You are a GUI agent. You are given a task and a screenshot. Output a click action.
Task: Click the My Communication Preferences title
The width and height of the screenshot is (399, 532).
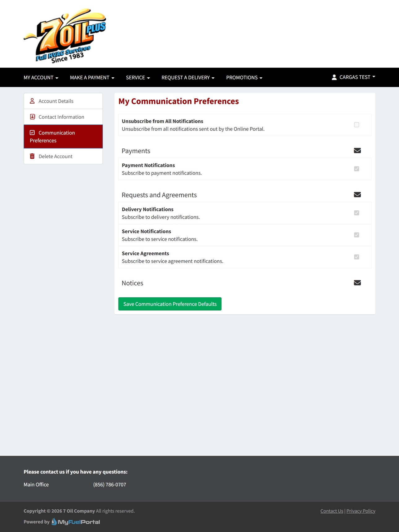(178, 101)
